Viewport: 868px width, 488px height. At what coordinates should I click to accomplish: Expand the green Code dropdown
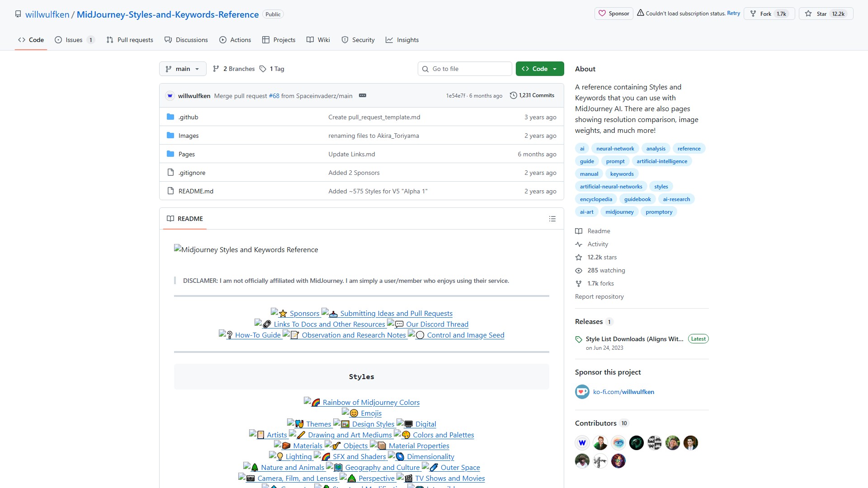coord(540,69)
